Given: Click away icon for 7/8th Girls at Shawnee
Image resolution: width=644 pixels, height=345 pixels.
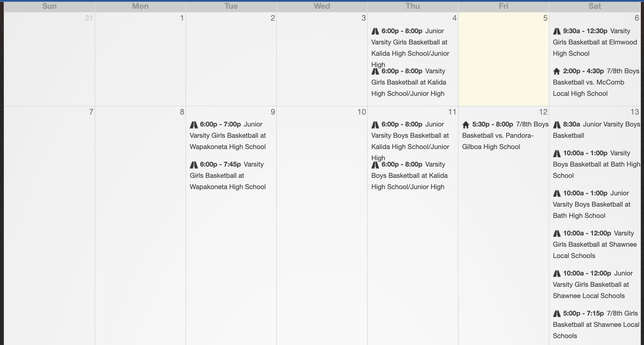Looking at the screenshot, I should click(x=557, y=314).
